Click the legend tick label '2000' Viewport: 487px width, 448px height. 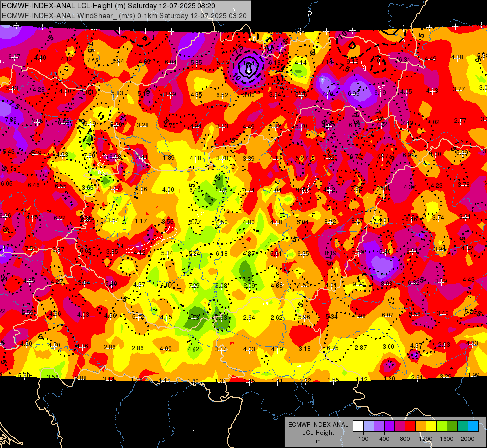(x=468, y=439)
